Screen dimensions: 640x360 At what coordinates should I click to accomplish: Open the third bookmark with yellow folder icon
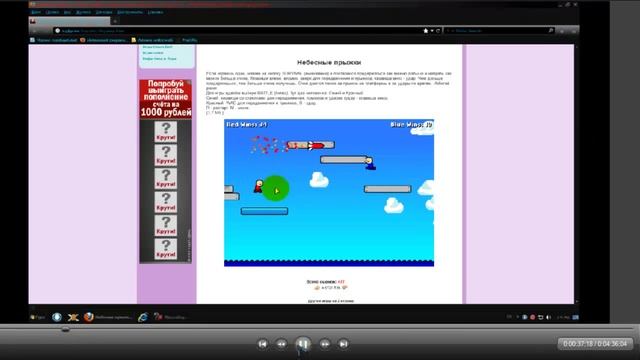click(x=152, y=40)
